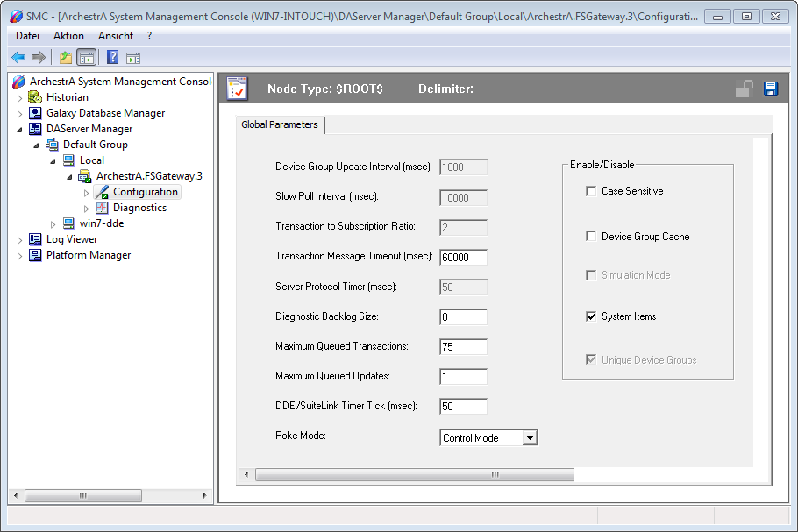Enable the Case Sensitive checkbox
Image resolution: width=798 pixels, height=532 pixels.
(591, 191)
